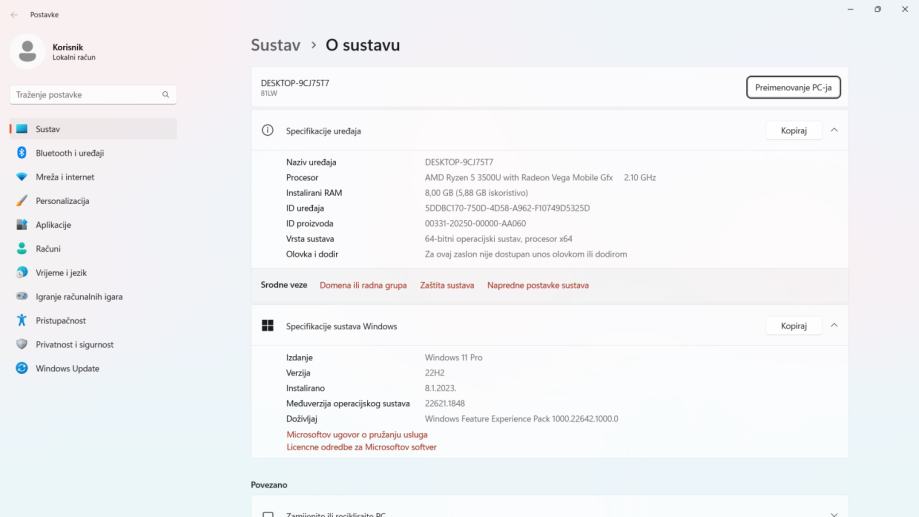Click the Traženje postavke search field
This screenshot has width=919, height=517.
86,95
